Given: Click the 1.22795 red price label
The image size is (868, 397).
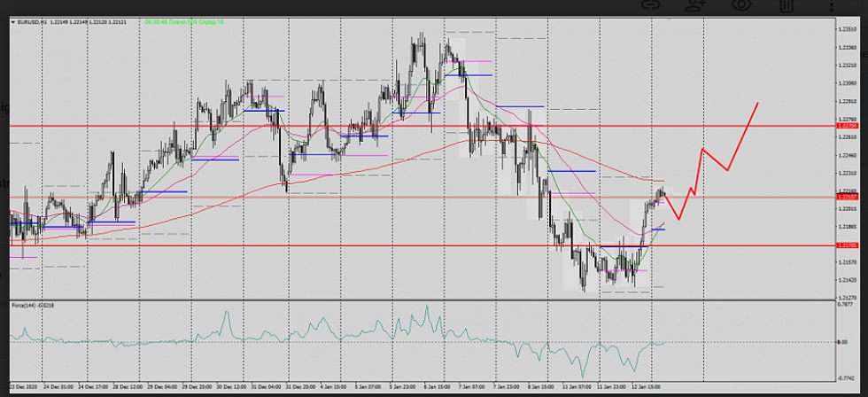Looking at the screenshot, I should pos(847,126).
